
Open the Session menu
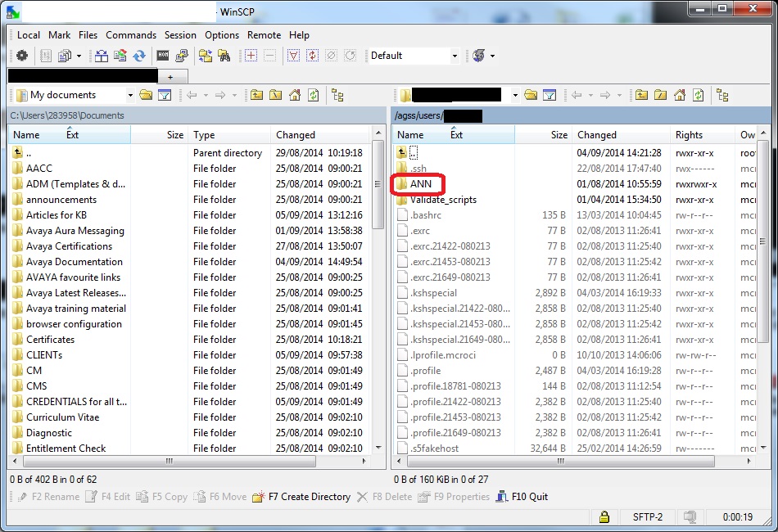coord(180,35)
